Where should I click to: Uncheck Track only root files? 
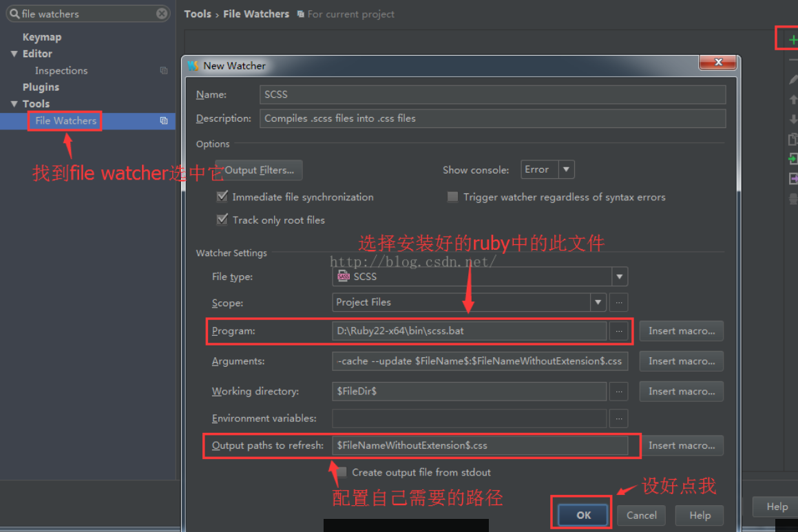[x=222, y=220]
